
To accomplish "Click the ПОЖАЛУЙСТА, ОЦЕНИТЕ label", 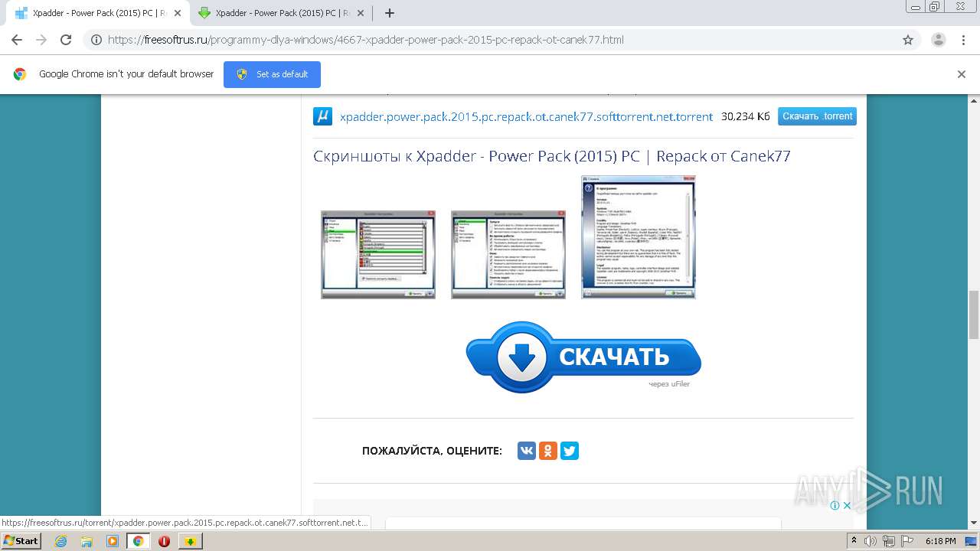I will point(432,452).
